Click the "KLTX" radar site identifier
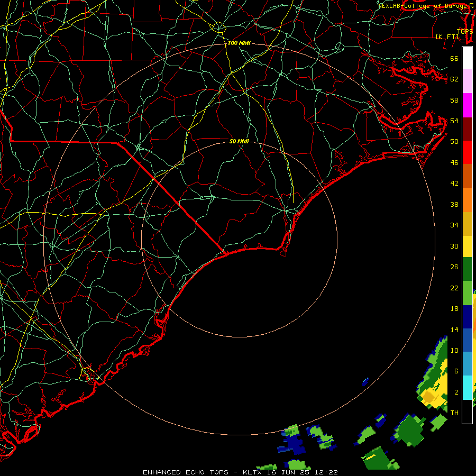This screenshot has height=476, width=476. (x=252, y=472)
